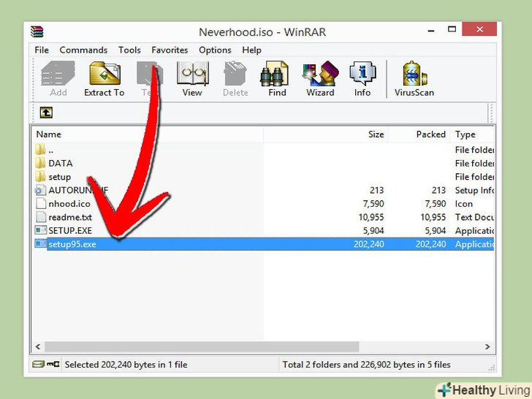Open the Favorites menu
532x399 pixels.
pos(170,50)
